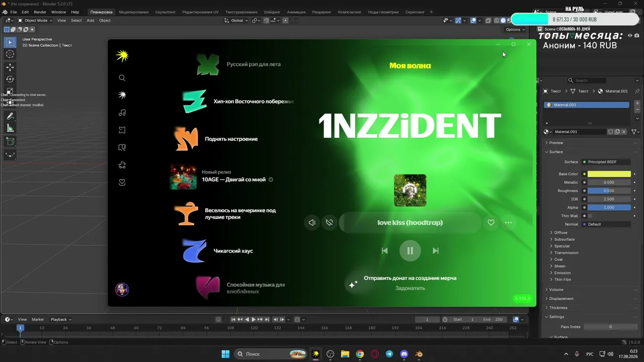Screen dimensions: 644x362
Task: Toggle fake user shield for Material.001
Action: coord(610,132)
